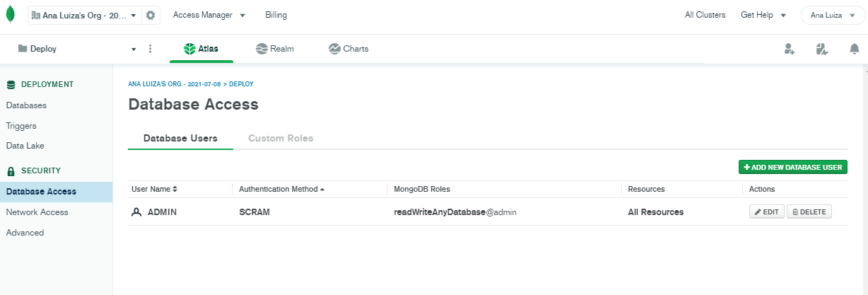Click the Security section lock icon

(x=11, y=170)
